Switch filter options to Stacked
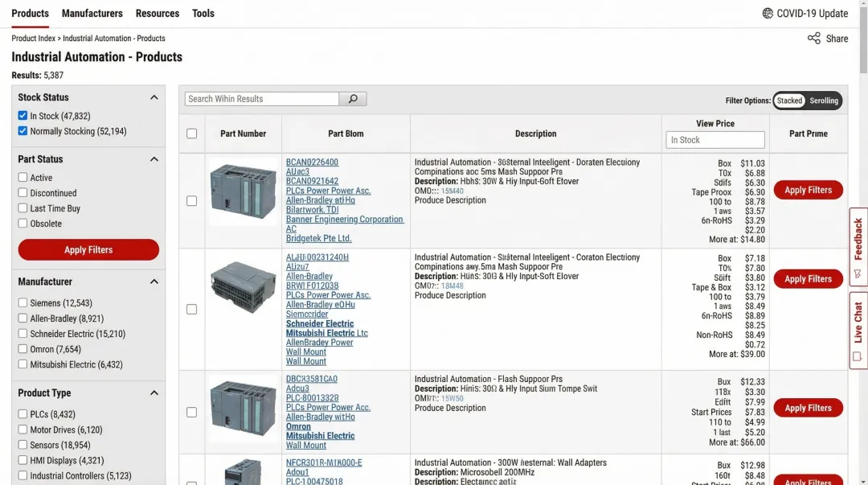 pos(789,101)
